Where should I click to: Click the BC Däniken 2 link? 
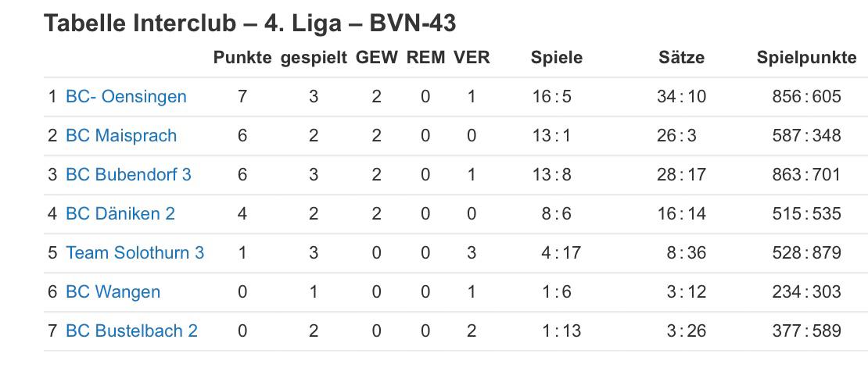120,214
